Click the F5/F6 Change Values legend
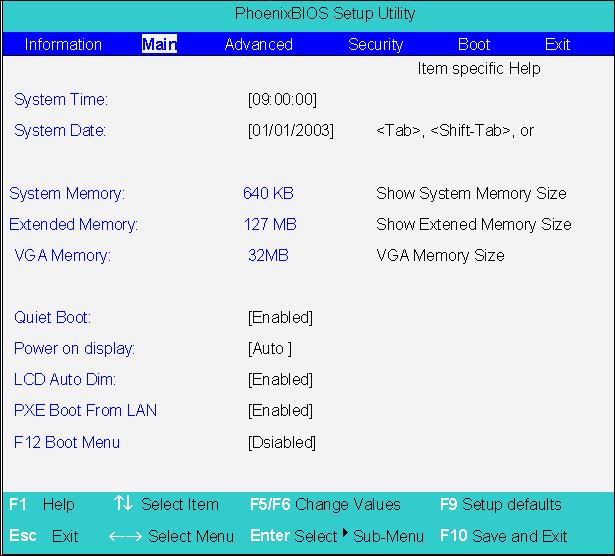The width and height of the screenshot is (615, 556). [x=325, y=504]
